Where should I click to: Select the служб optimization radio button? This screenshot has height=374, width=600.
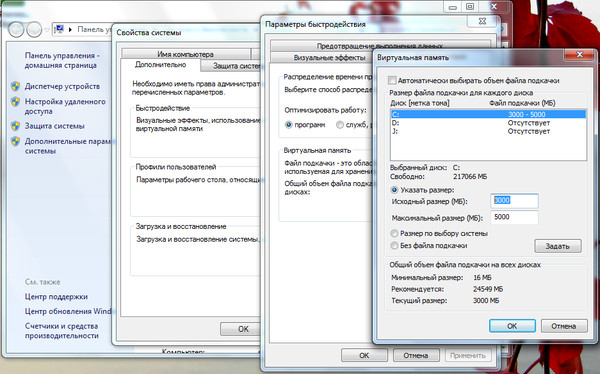click(x=339, y=125)
